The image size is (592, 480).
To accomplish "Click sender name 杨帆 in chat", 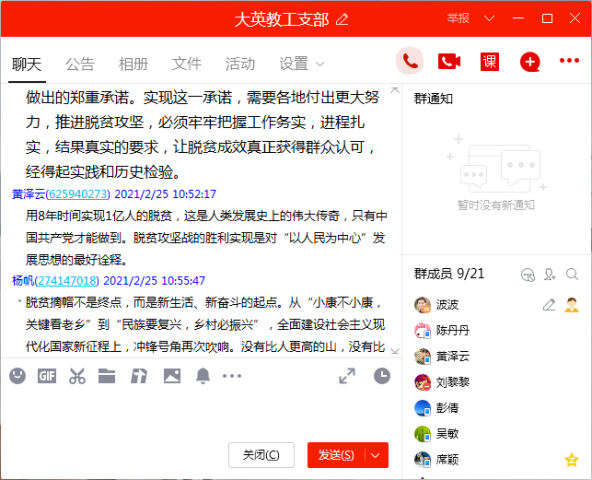I will (23, 281).
